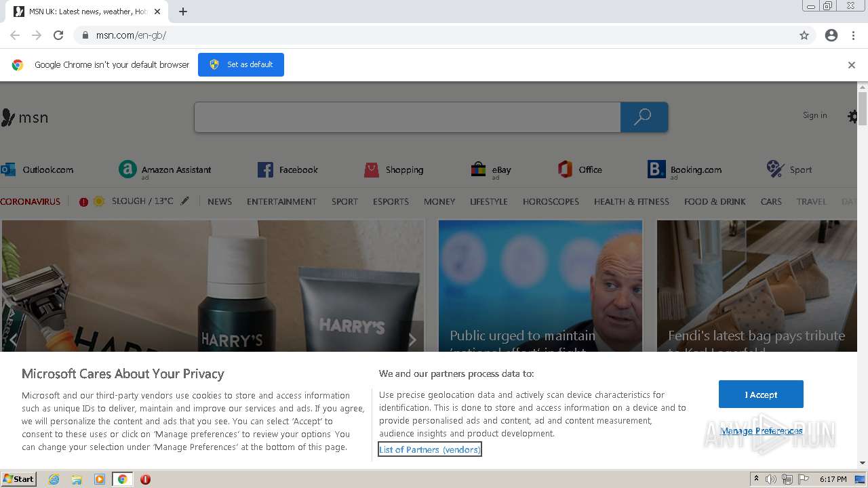Open the Chrome profile avatar
Viewport: 868px width, 488px height.
click(831, 35)
